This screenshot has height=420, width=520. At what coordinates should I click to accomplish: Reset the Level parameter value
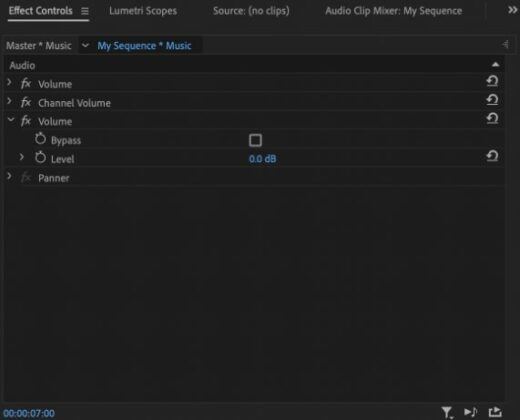click(492, 156)
